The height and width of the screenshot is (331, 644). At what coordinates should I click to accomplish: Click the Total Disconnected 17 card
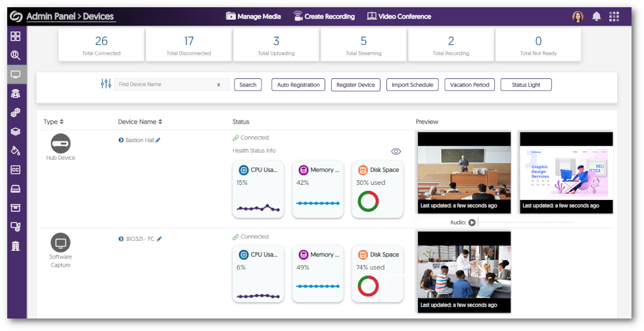[x=189, y=45]
